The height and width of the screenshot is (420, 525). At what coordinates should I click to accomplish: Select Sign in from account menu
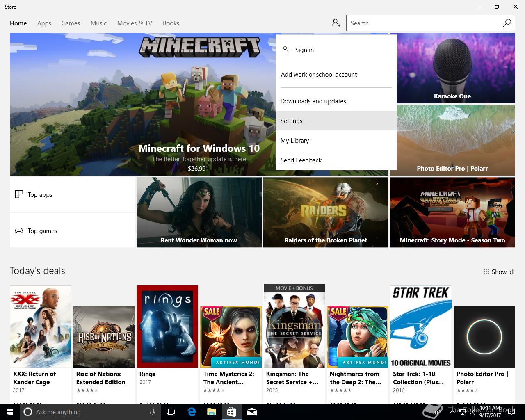coord(336,50)
